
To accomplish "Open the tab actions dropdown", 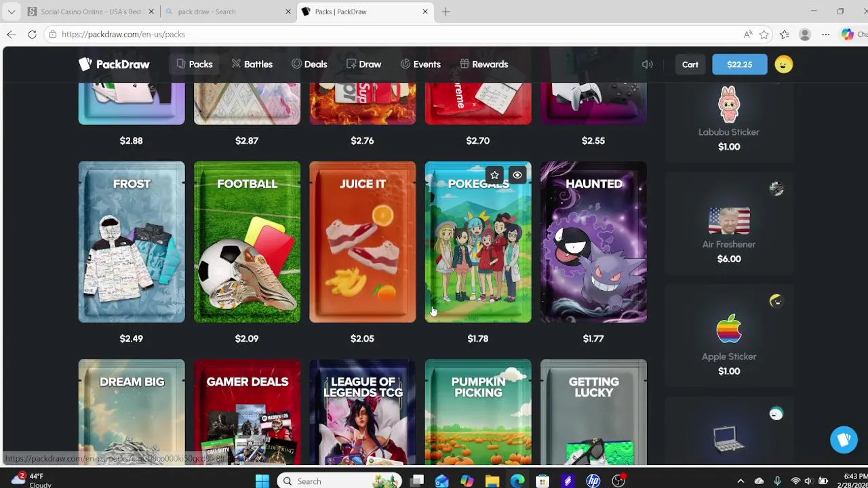I will pos(12,12).
